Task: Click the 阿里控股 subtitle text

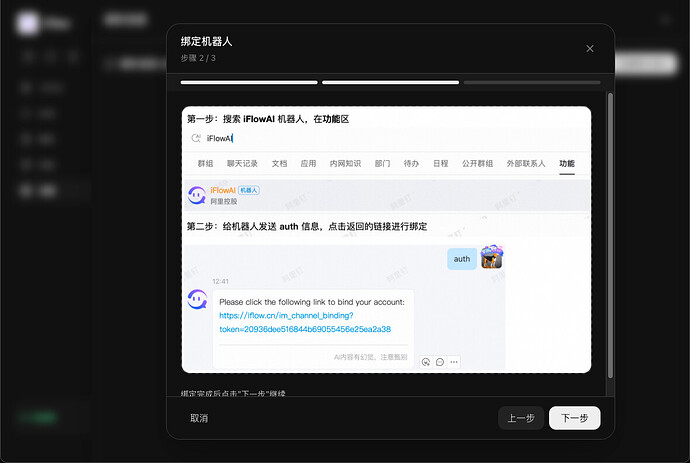Action: coord(224,202)
